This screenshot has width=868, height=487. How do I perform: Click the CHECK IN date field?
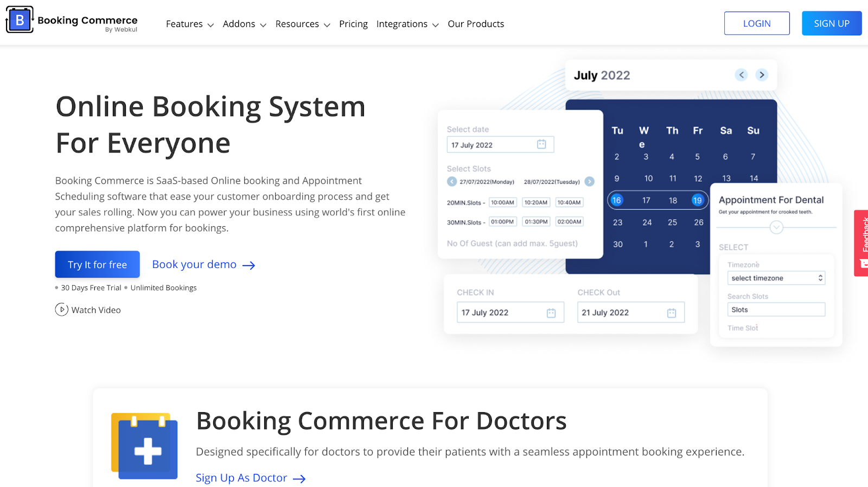[510, 312]
